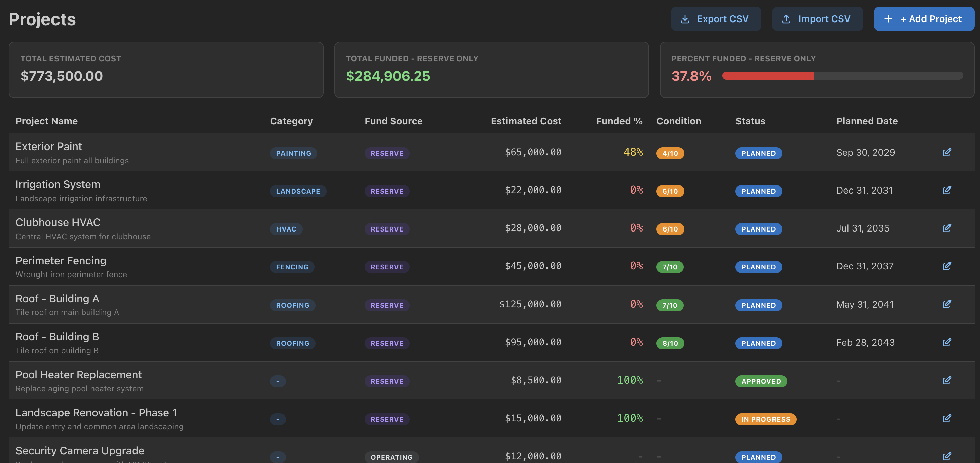
Task: Edit the Perimeter Fencing project
Action: coord(947,266)
